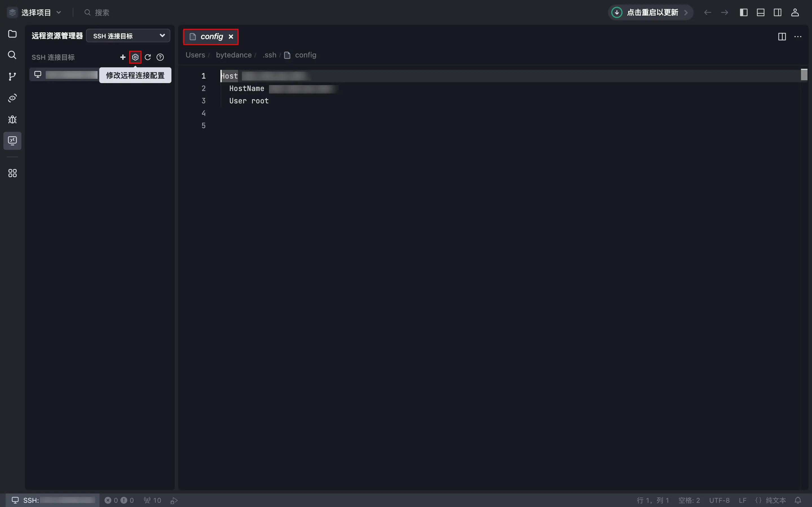This screenshot has width=812, height=507.
Task: Open the editor more actions ellipsis menu
Action: [x=798, y=37]
